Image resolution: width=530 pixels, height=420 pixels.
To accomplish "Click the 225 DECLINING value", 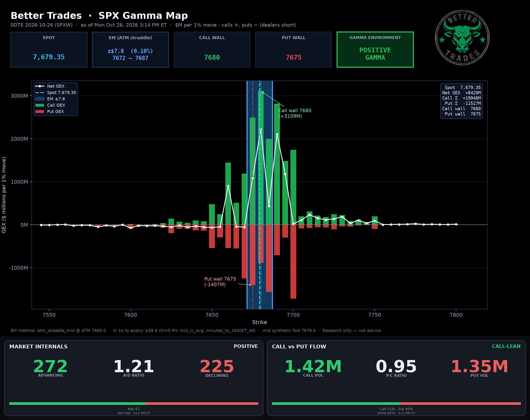I will coord(217,366).
